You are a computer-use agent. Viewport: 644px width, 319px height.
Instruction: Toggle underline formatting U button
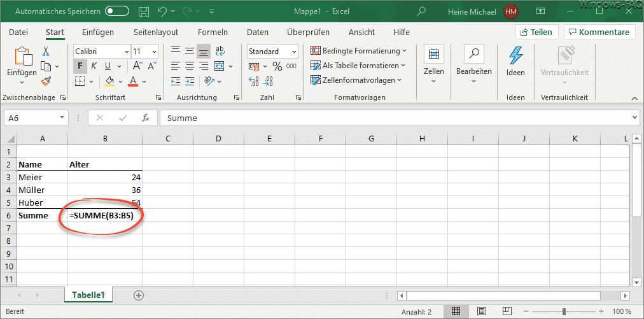108,66
